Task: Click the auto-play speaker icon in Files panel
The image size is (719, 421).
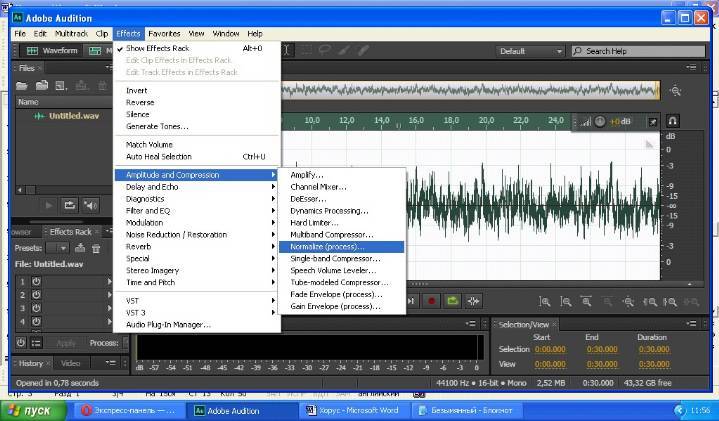Action: point(90,205)
